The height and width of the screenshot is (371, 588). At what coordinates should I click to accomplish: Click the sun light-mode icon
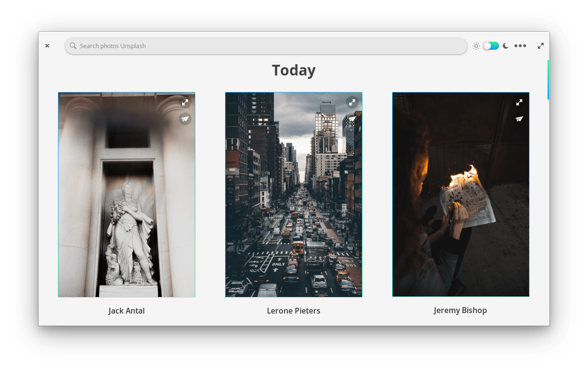(476, 46)
